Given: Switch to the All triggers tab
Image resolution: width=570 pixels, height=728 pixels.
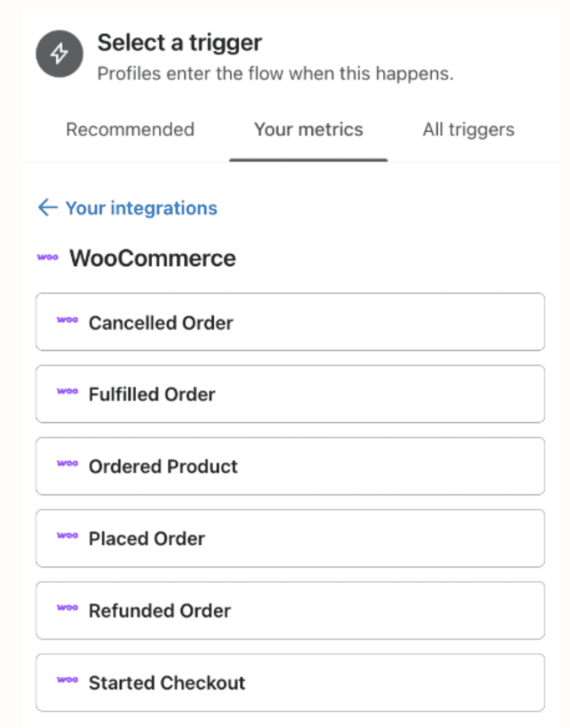Looking at the screenshot, I should 469,130.
